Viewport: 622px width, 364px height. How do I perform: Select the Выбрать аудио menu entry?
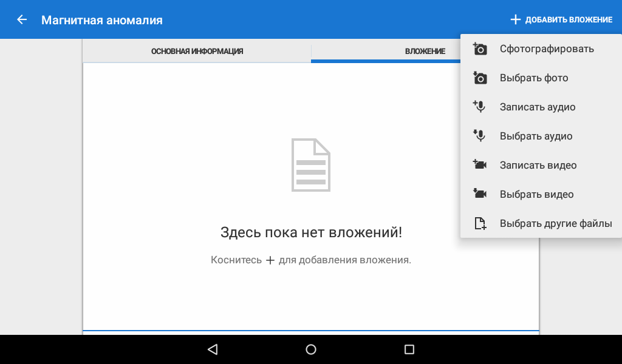[x=536, y=136]
